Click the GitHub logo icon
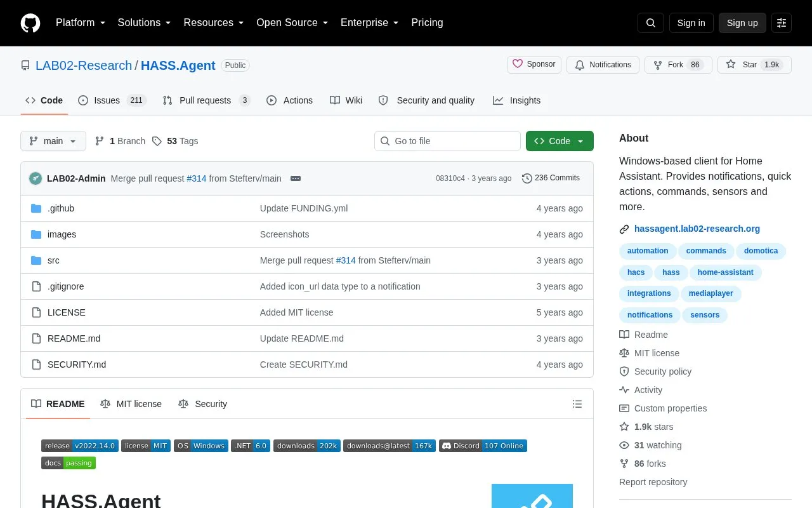 [30, 23]
